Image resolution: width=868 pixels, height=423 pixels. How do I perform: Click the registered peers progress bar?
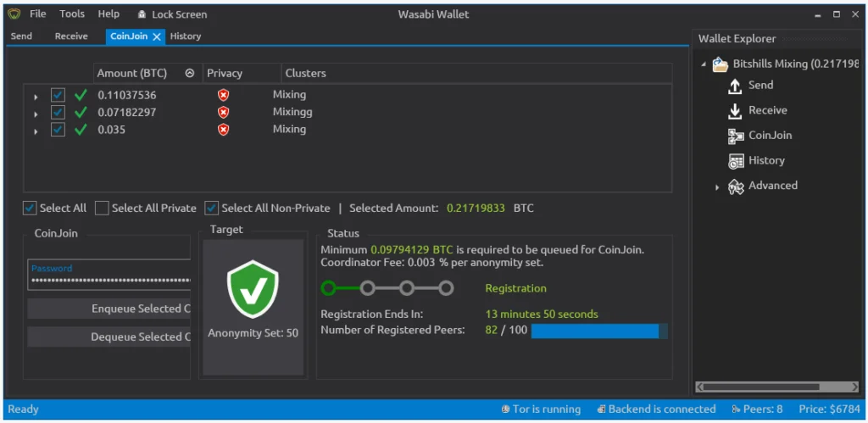(599, 331)
